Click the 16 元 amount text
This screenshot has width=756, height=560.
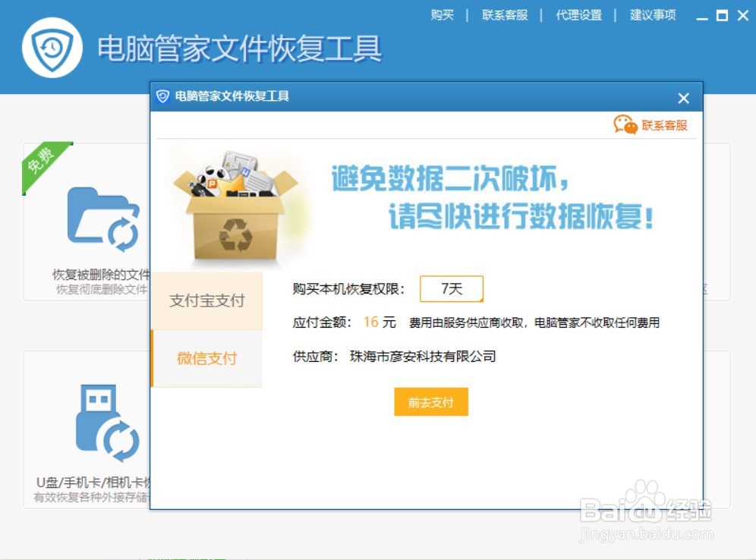380,322
